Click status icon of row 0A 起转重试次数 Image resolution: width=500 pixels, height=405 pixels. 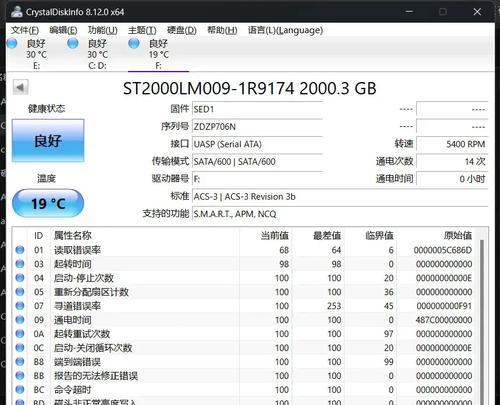[x=20, y=334]
